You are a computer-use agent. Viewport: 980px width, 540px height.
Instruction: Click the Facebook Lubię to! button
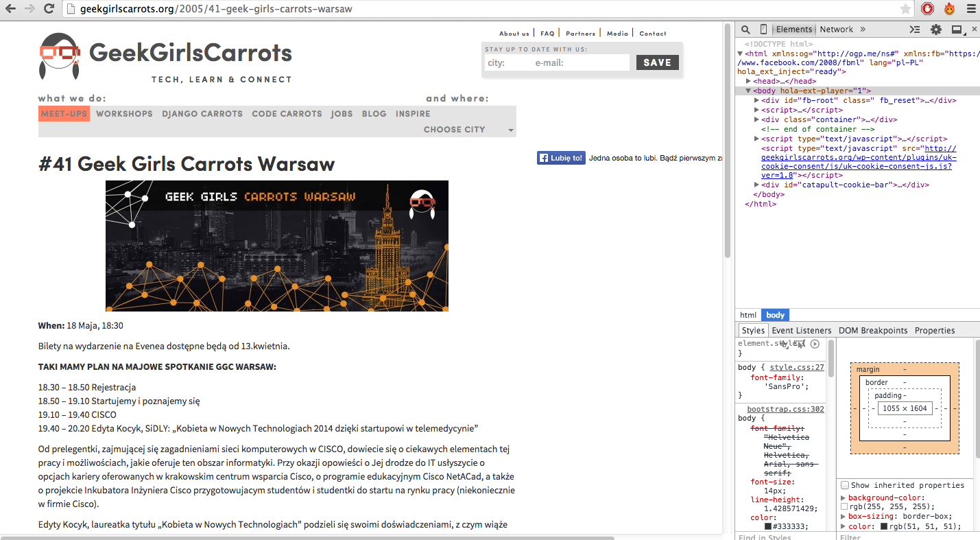[x=561, y=158]
